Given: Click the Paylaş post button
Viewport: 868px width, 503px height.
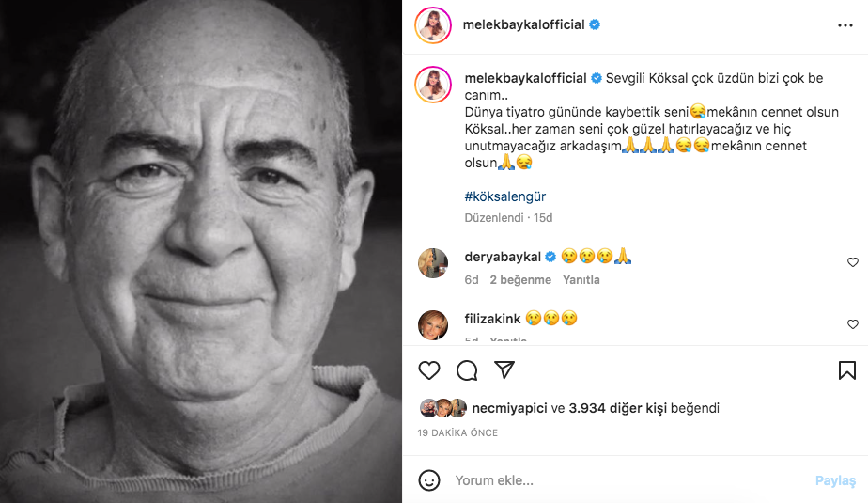Looking at the screenshot, I should click(835, 480).
